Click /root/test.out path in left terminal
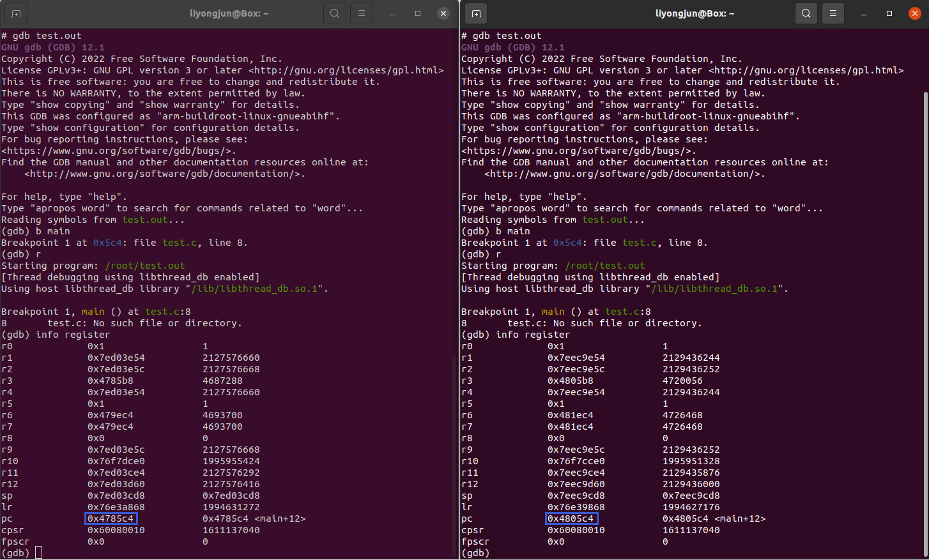Viewport: 929px width, 560px height. point(145,266)
